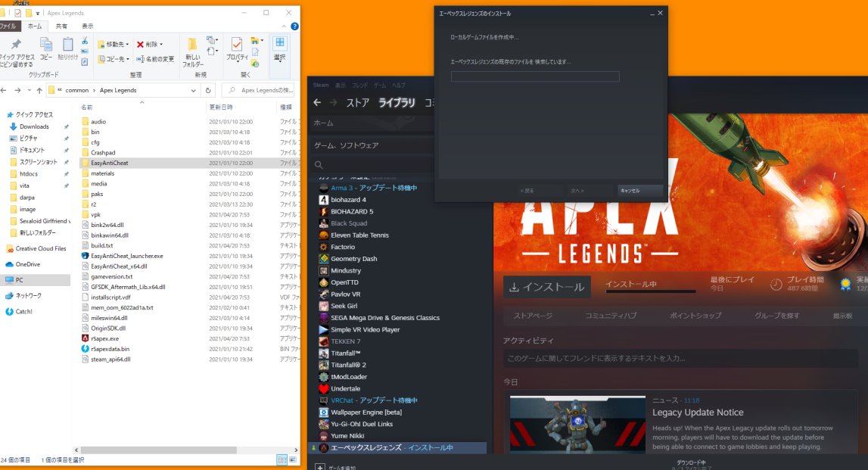Click the Home (ホーム) label in Steam library

pos(323,123)
